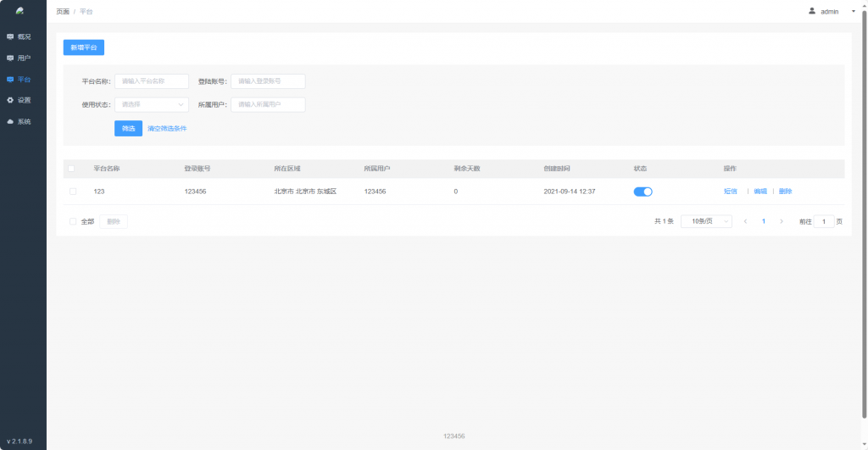Screen dimensions: 868x450
Task: Click the leaf logo in the sidebar
Action: [x=19, y=11]
